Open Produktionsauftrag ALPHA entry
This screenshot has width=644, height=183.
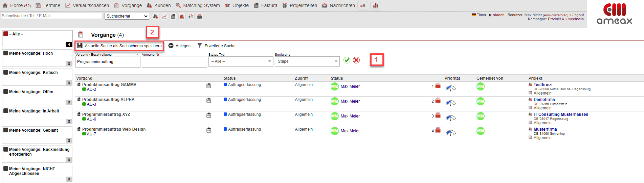[108, 100]
